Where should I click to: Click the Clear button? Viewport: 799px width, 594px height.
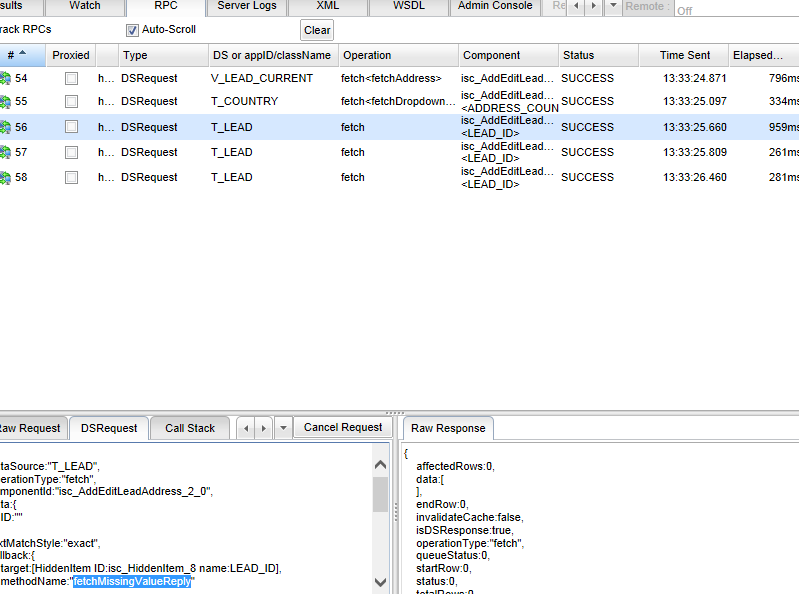317,31
